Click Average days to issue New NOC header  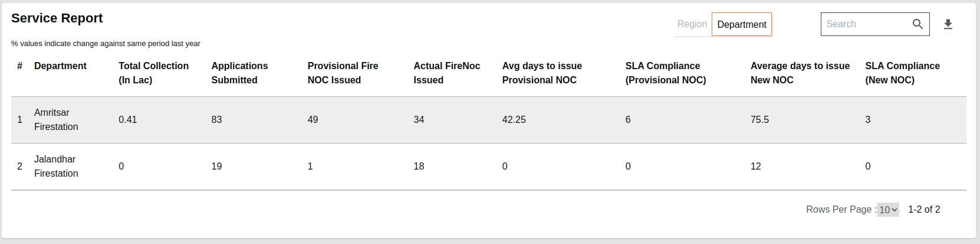tap(800, 73)
